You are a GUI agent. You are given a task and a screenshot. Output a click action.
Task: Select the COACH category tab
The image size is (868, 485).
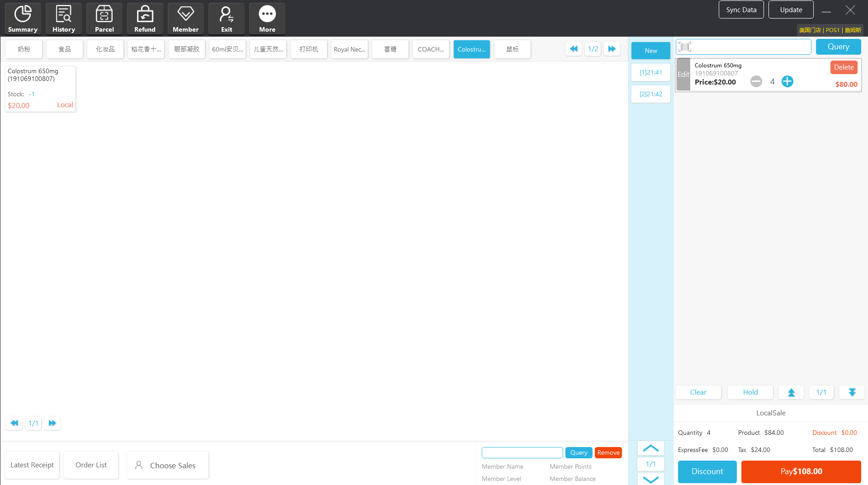431,49
